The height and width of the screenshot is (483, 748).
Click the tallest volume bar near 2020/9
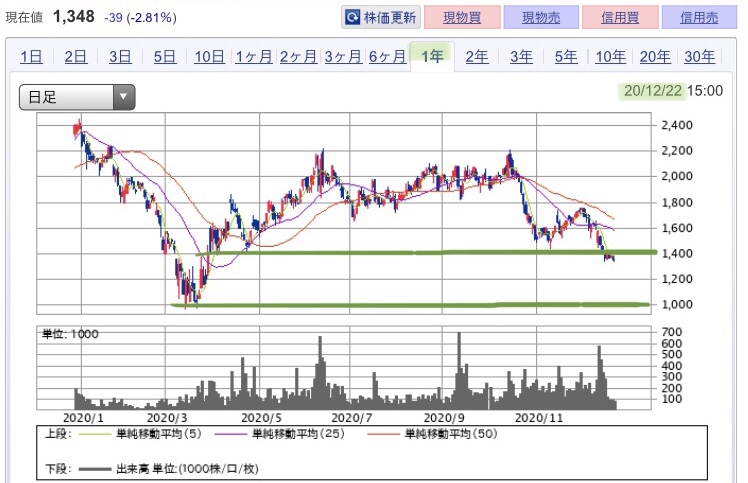pos(459,371)
